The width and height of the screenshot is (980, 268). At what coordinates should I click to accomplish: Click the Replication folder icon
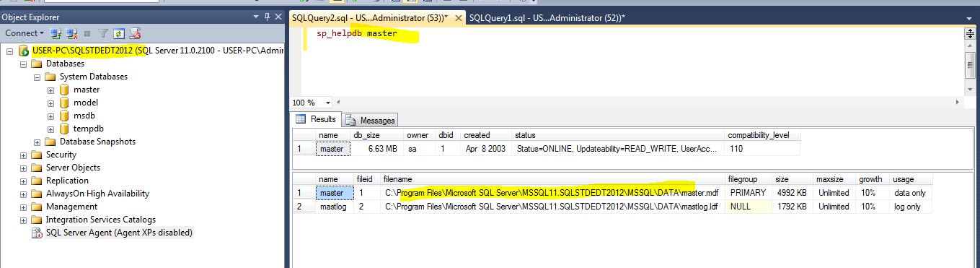pyautogui.click(x=37, y=181)
